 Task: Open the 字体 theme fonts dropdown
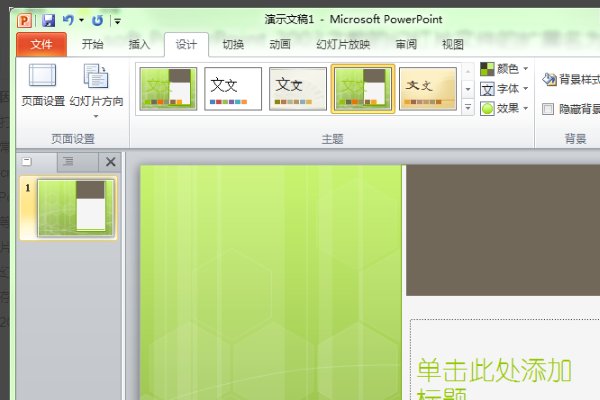[504, 89]
